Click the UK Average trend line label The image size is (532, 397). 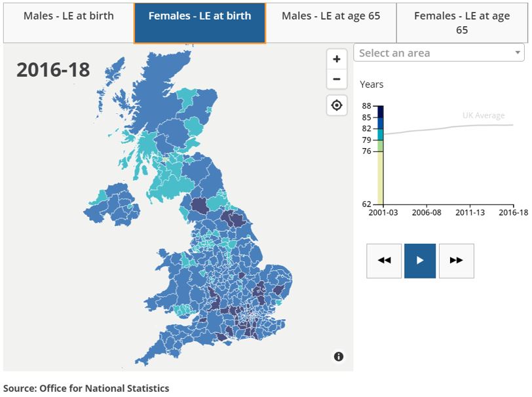483,115
